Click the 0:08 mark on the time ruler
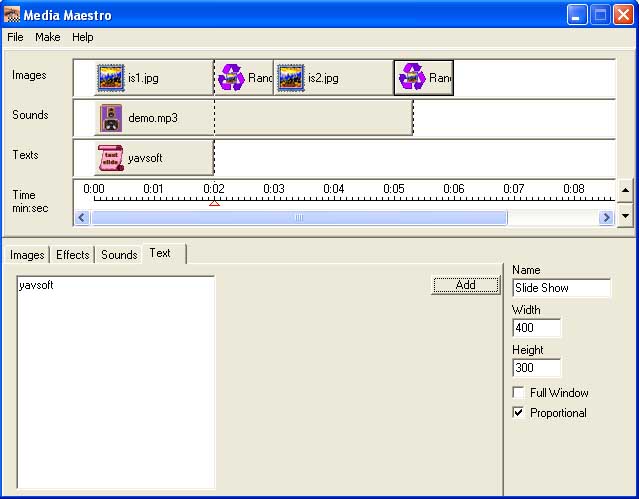The image size is (639, 499). click(573, 189)
